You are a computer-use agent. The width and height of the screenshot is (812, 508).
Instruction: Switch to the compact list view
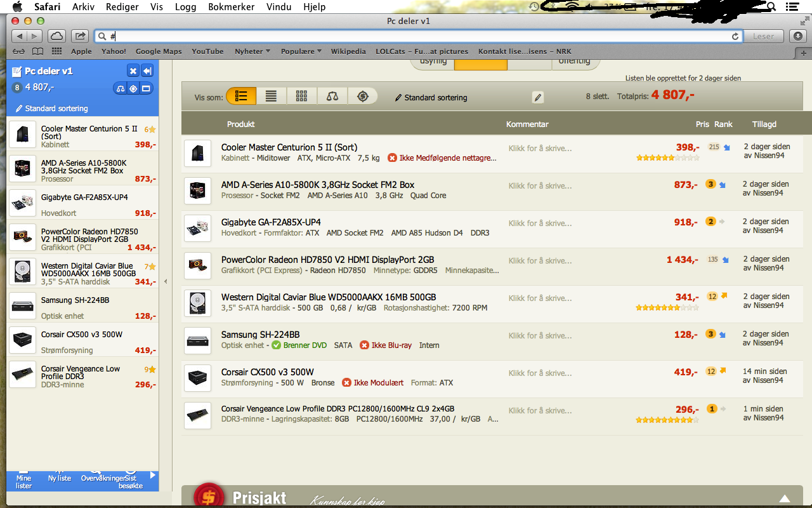pos(272,96)
